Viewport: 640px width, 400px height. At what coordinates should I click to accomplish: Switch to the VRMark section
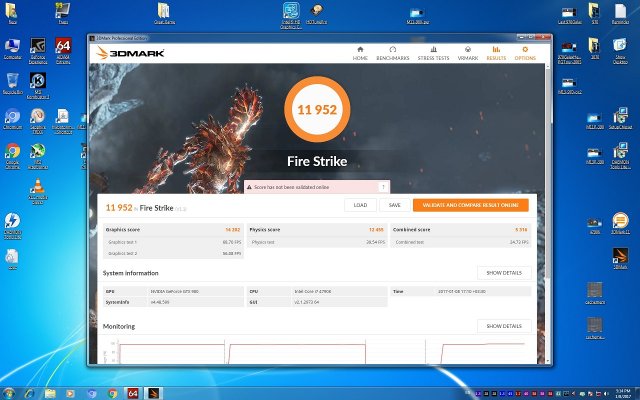click(x=466, y=54)
